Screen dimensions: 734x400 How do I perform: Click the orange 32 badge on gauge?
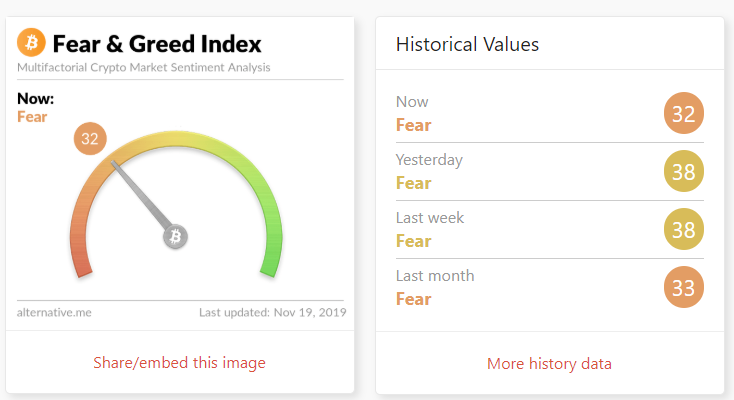[x=90, y=139]
